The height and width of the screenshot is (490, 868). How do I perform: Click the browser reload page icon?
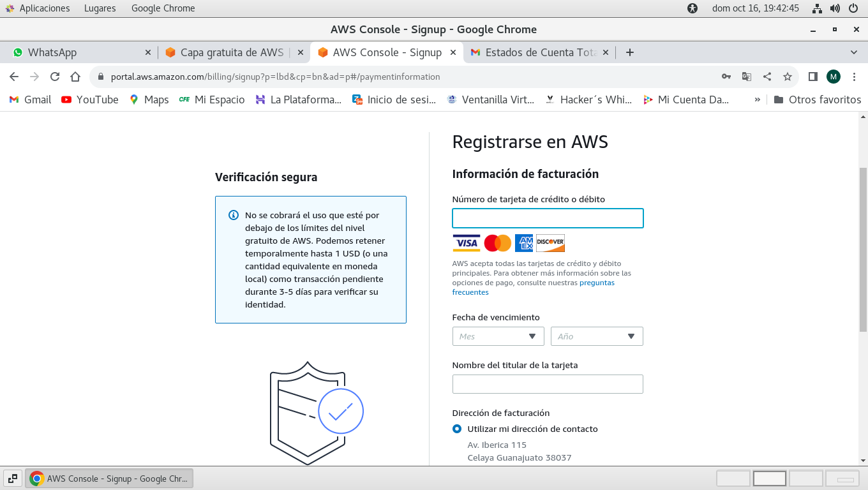click(55, 77)
